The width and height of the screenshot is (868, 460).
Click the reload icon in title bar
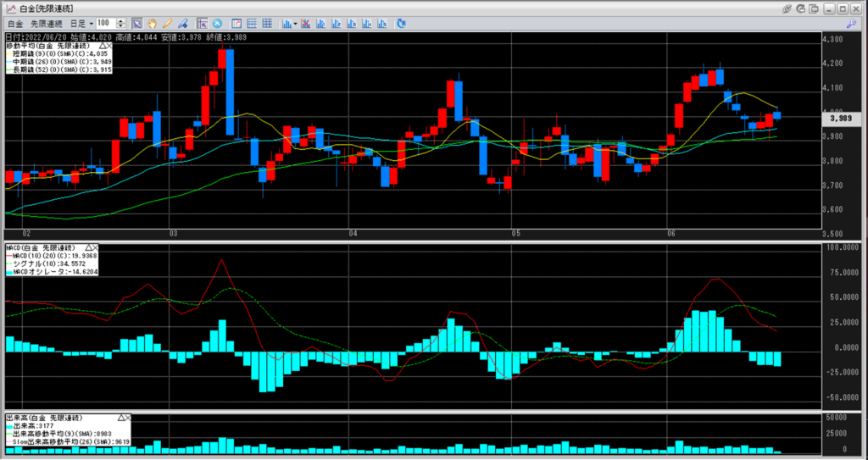tap(800, 8)
